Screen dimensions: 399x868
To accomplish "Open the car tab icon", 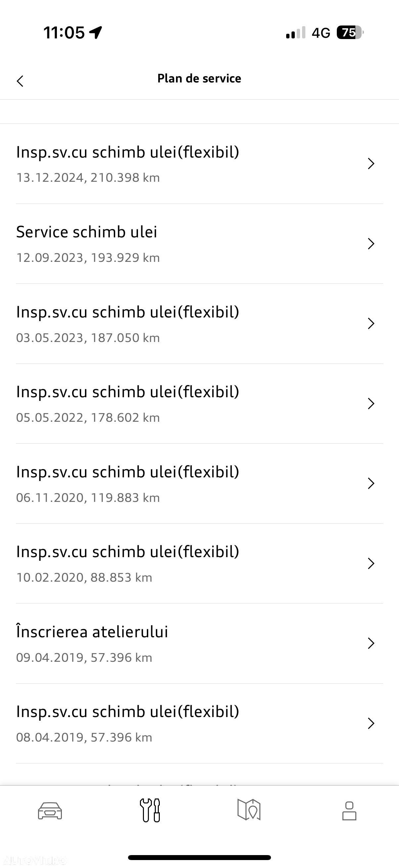I will (x=50, y=811).
